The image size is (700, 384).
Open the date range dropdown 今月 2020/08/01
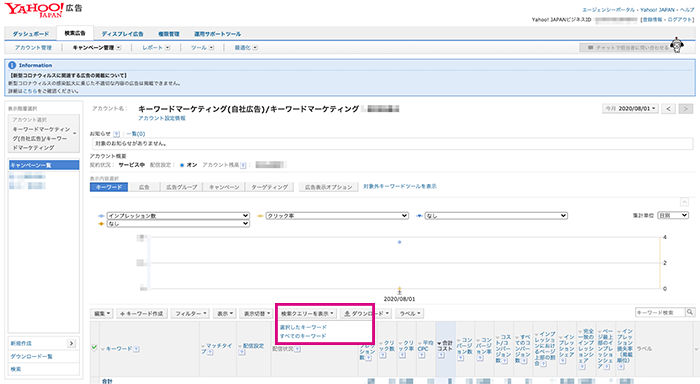click(630, 109)
